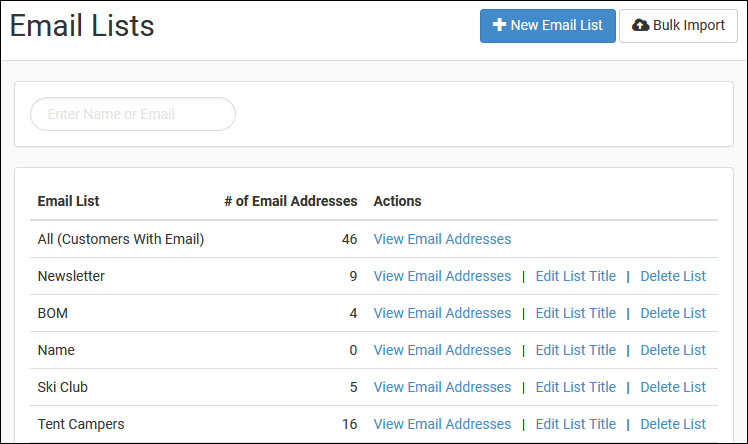Delete the Tent Campers list
This screenshot has width=748, height=444.
[673, 424]
